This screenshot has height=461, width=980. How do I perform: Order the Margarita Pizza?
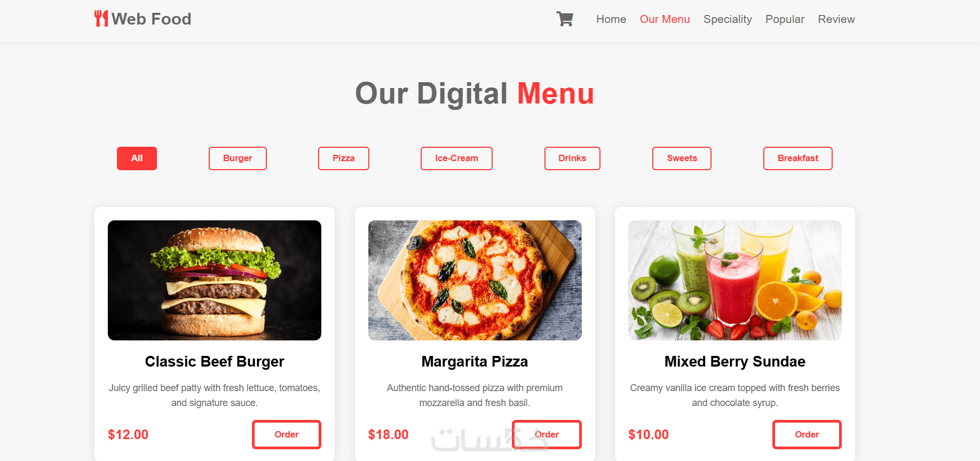[x=547, y=434]
